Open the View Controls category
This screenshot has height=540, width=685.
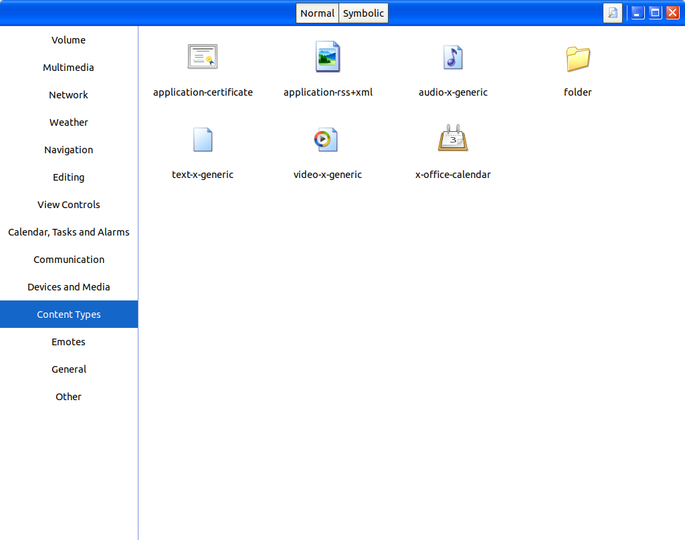69,204
